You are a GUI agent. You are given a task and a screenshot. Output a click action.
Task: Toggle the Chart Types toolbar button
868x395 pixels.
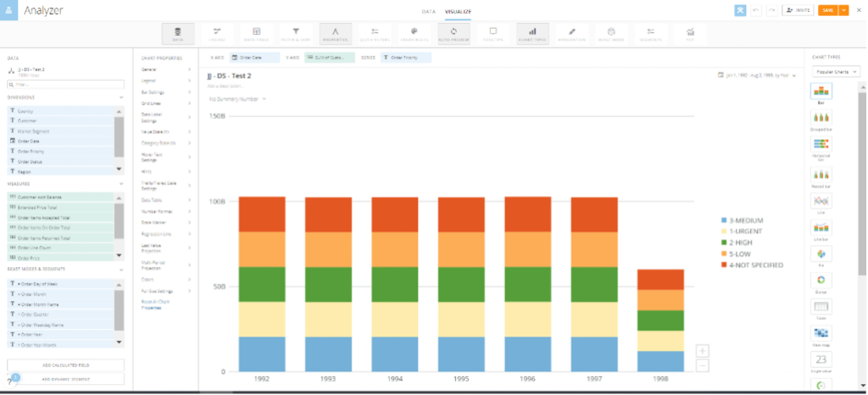click(532, 34)
